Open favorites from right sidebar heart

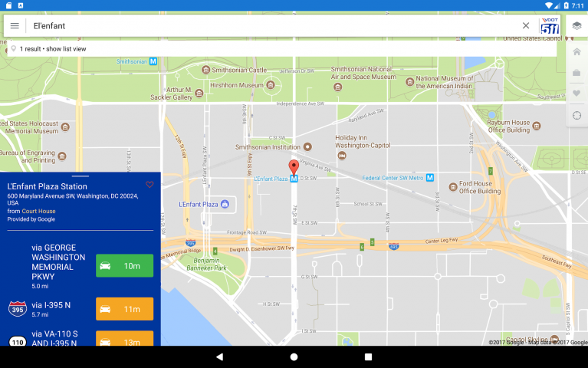[x=577, y=94]
